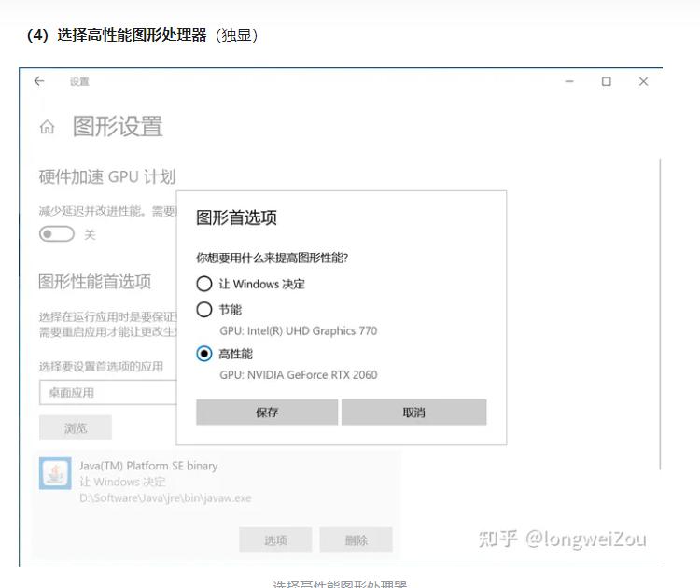Click the back arrow in Settings
Screen dimensions: 700x588
pos(39,81)
